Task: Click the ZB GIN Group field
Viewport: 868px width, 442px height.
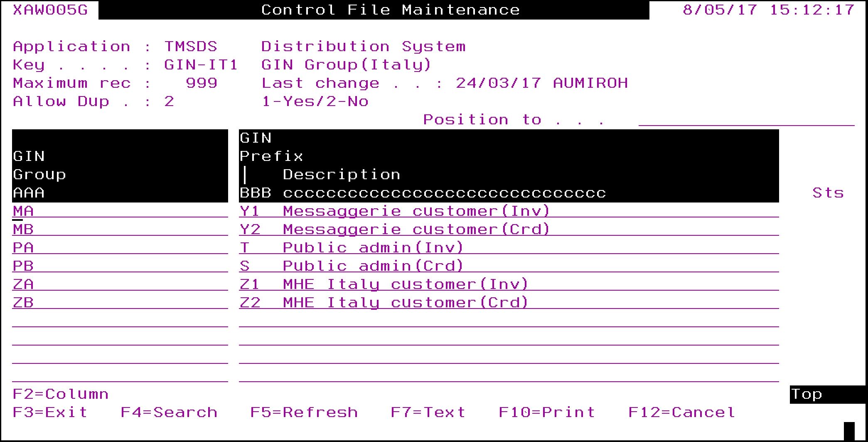Action: pos(120,303)
